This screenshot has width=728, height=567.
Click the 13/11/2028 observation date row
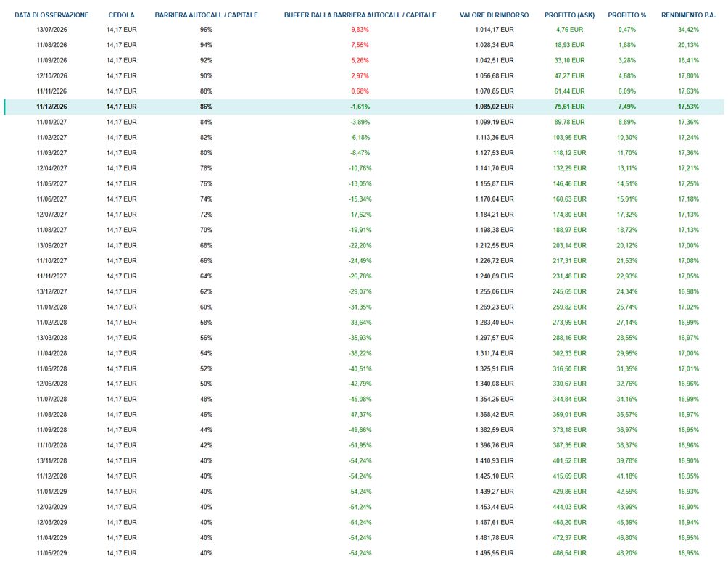pos(364,460)
